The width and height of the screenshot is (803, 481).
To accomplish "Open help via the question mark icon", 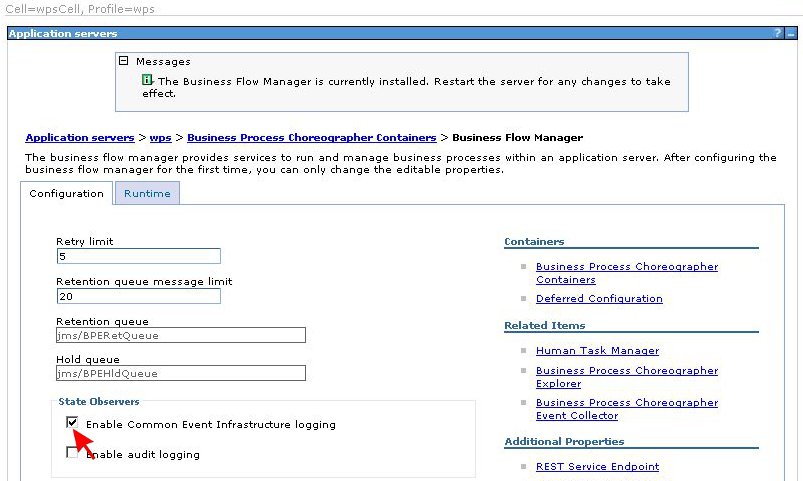I will [x=778, y=33].
